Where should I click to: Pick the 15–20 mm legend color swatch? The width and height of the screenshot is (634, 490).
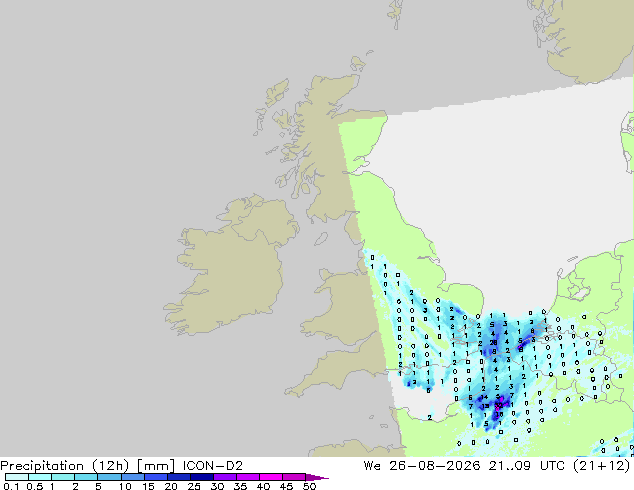click(155, 477)
